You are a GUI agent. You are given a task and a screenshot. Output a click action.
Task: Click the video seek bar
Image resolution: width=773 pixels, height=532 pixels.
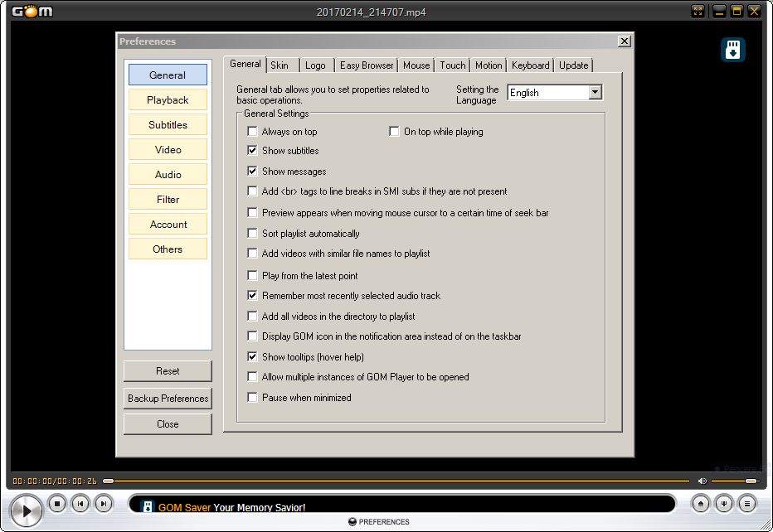(396, 481)
